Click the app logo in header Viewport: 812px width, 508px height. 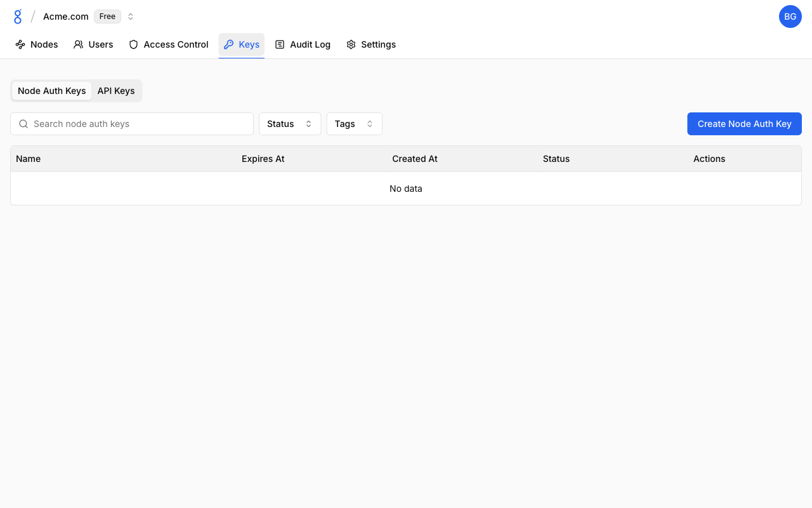18,17
